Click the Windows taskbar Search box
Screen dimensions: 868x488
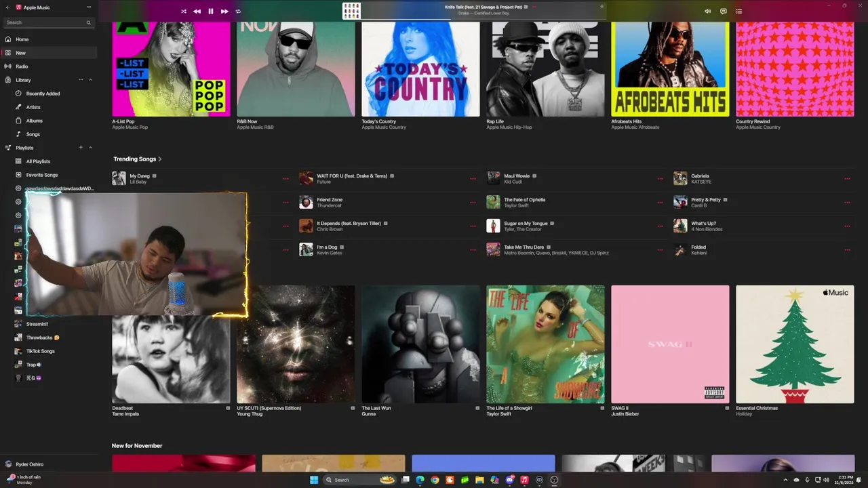(361, 480)
